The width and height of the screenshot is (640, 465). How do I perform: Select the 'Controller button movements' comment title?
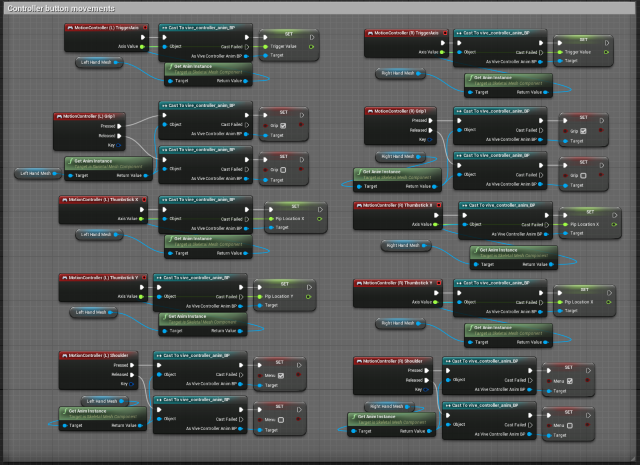click(62, 8)
